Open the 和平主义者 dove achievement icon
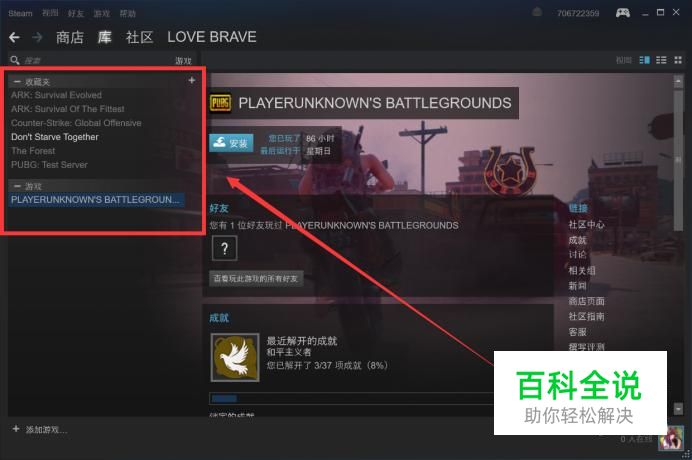The width and height of the screenshot is (692, 460). tap(235, 357)
